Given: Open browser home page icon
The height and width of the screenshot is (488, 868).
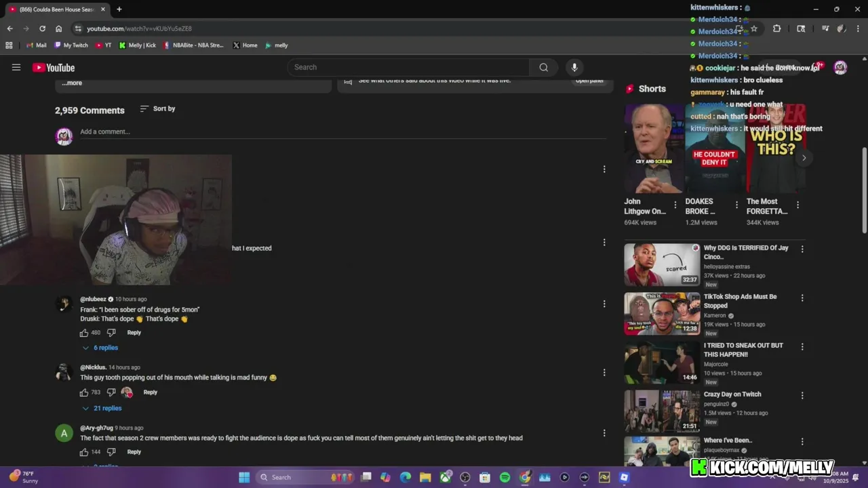Looking at the screenshot, I should 58,28.
